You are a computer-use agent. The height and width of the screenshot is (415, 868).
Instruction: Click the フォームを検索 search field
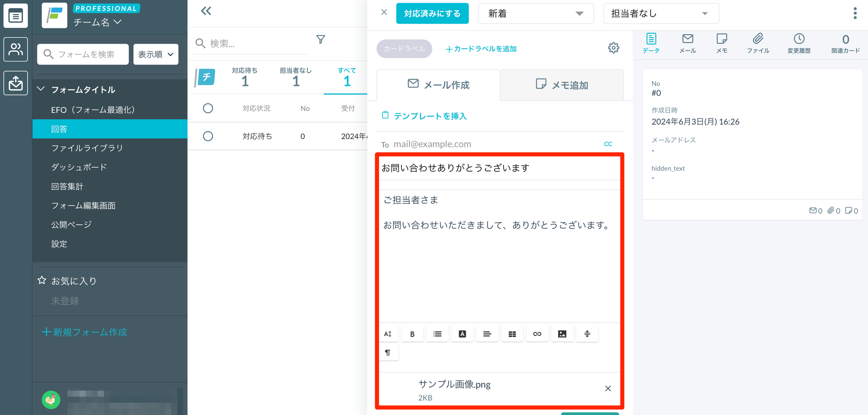[83, 54]
